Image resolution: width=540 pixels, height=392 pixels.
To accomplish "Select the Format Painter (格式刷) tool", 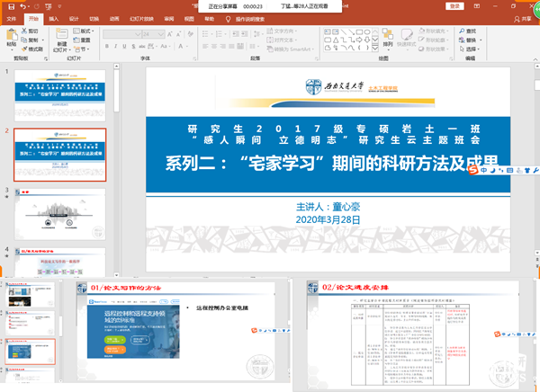I will click(x=32, y=49).
